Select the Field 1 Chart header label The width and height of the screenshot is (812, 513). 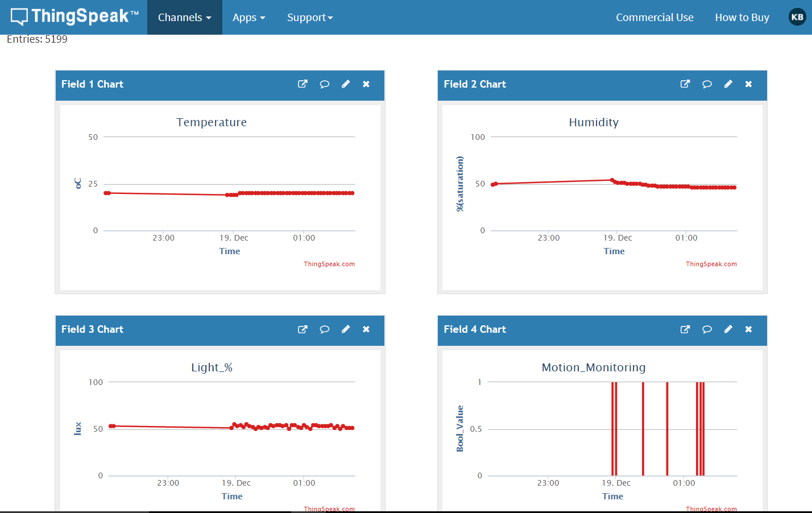[92, 84]
